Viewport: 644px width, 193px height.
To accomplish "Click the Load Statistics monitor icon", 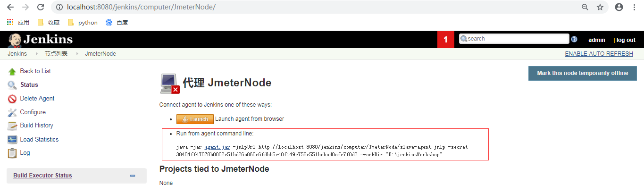I will tap(12, 140).
